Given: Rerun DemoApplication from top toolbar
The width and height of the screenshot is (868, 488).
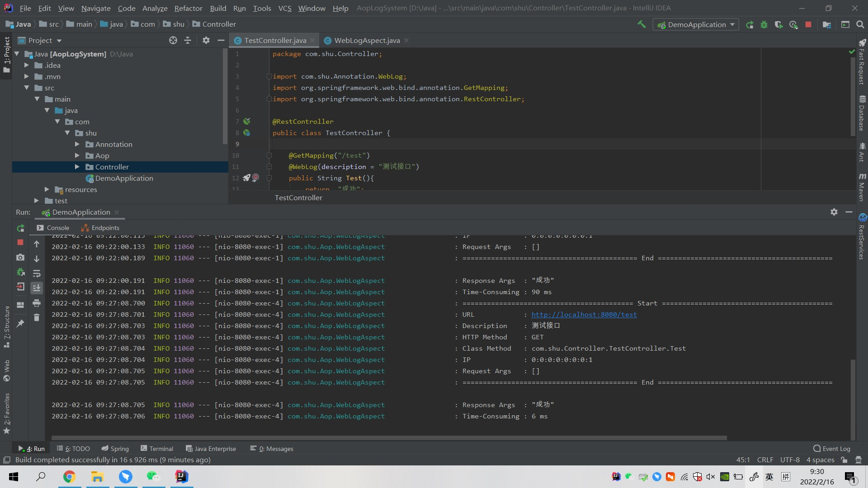Looking at the screenshot, I should [750, 24].
